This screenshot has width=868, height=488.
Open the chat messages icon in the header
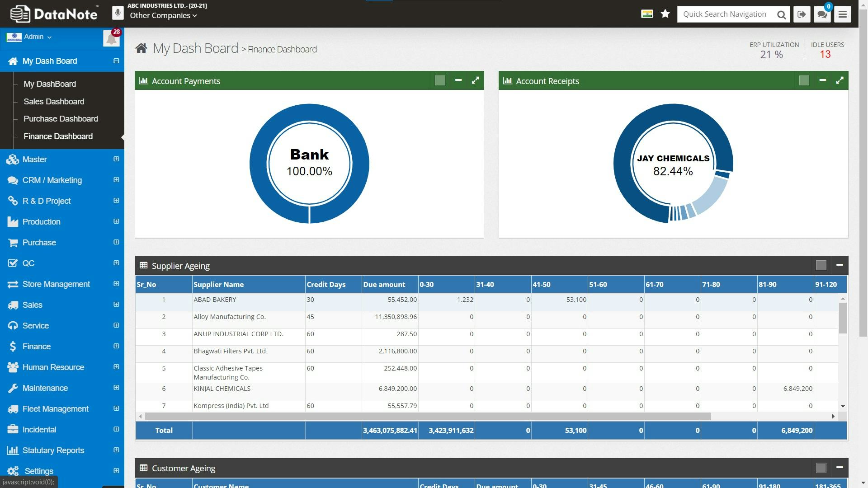point(822,14)
